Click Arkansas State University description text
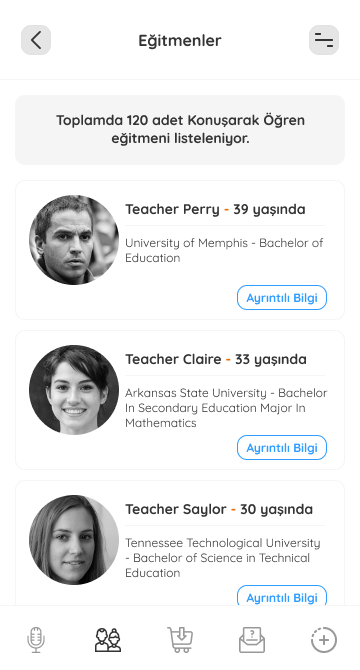 click(x=226, y=408)
